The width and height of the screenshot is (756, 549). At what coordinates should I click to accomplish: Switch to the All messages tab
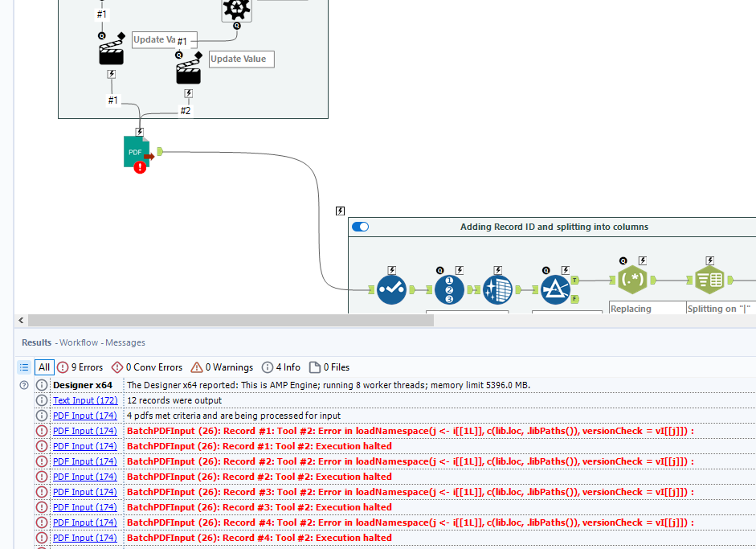(44, 367)
